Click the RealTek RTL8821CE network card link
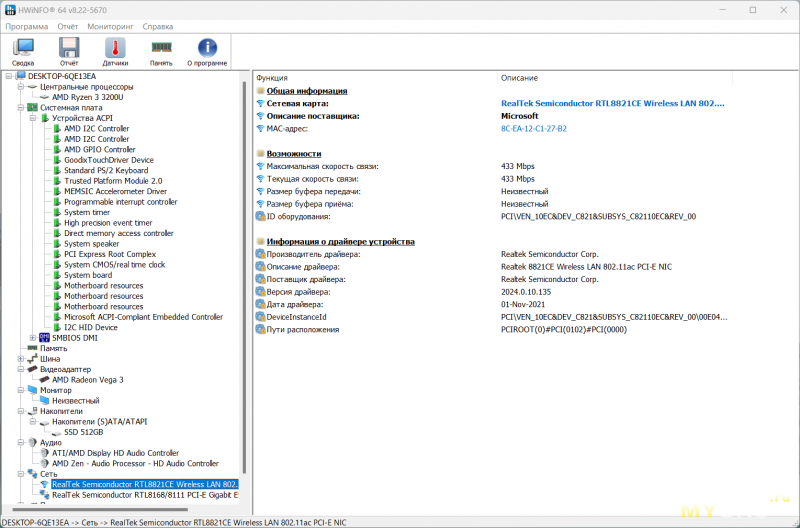The height and width of the screenshot is (528, 800). (612, 104)
